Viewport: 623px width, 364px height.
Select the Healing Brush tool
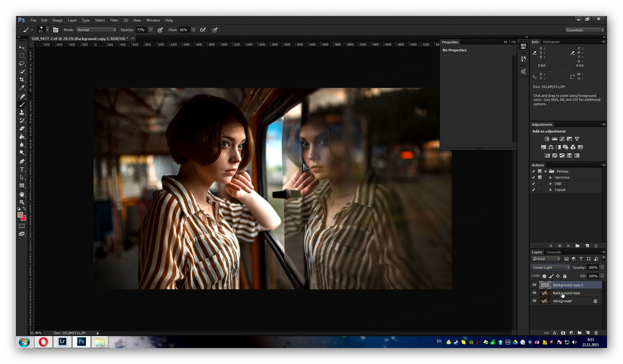pos(22,97)
